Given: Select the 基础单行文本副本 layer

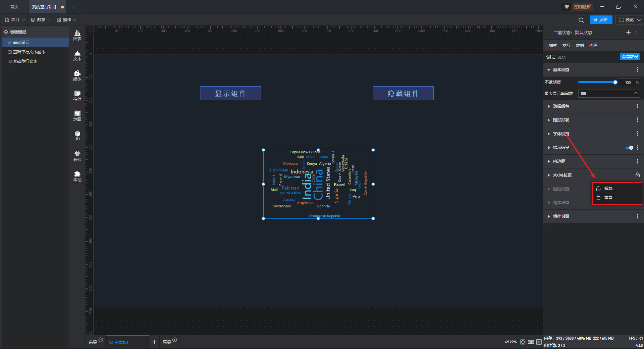Looking at the screenshot, I should tap(29, 52).
